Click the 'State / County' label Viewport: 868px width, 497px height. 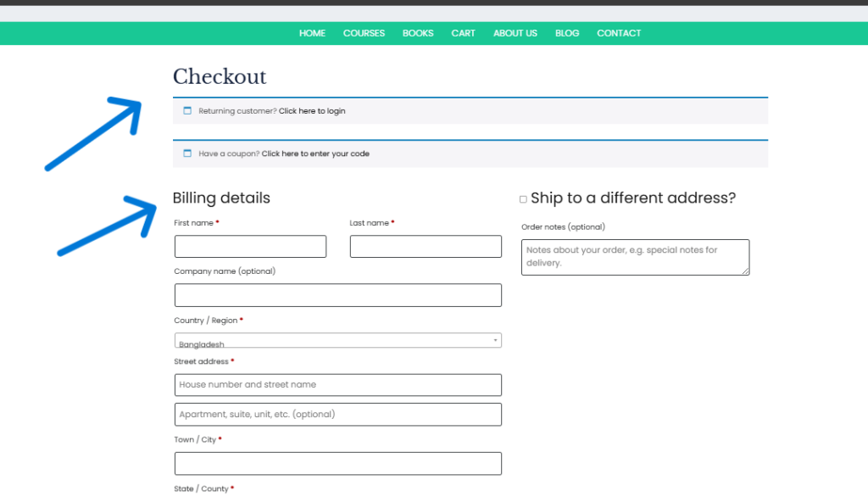pos(201,489)
